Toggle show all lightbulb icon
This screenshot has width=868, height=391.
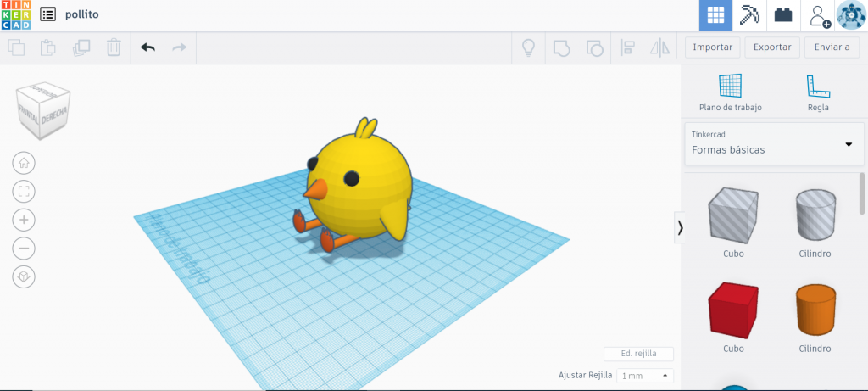click(x=529, y=48)
